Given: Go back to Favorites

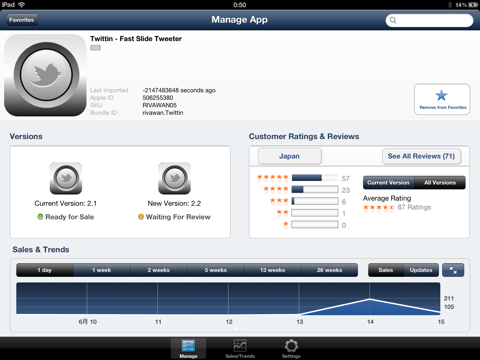Looking at the screenshot, I should point(21,20).
